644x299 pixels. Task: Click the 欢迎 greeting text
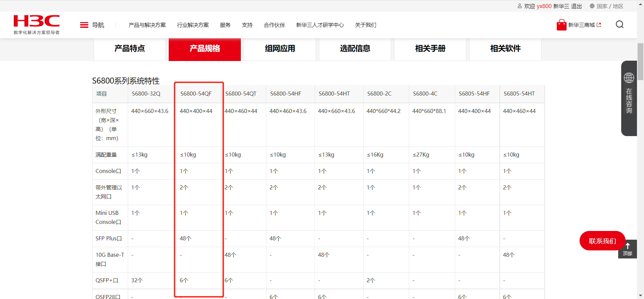click(x=530, y=6)
